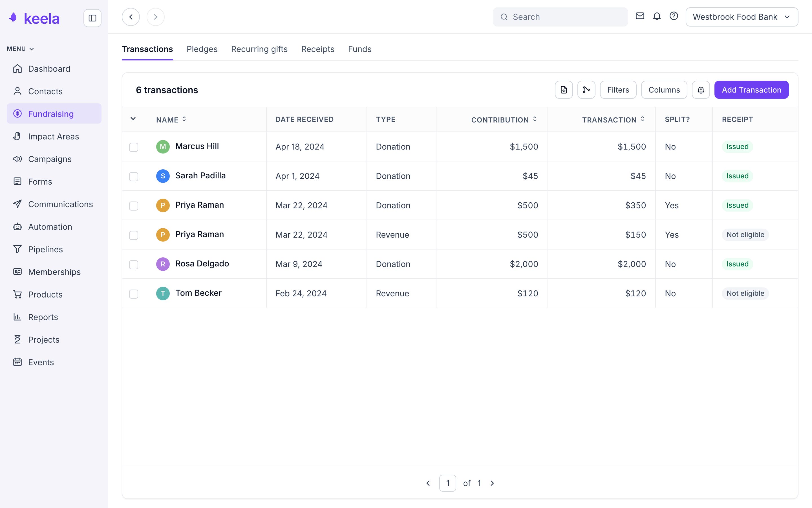812x508 pixels.
Task: Click Marcus Hill's green M avatar
Action: tap(163, 146)
